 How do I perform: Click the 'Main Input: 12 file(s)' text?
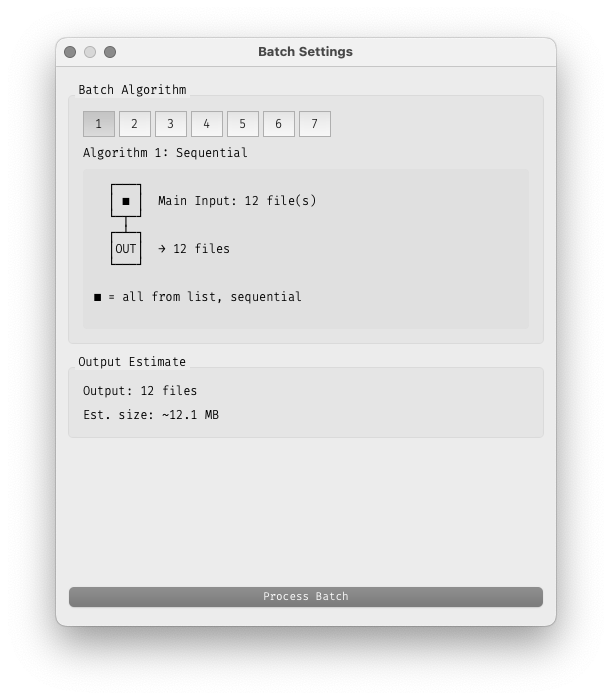tap(237, 201)
